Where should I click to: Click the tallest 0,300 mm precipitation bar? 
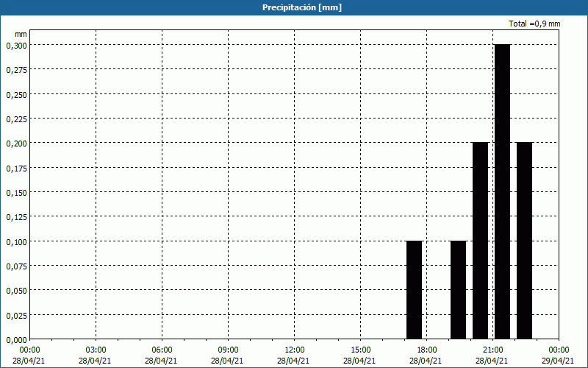pyautogui.click(x=503, y=191)
